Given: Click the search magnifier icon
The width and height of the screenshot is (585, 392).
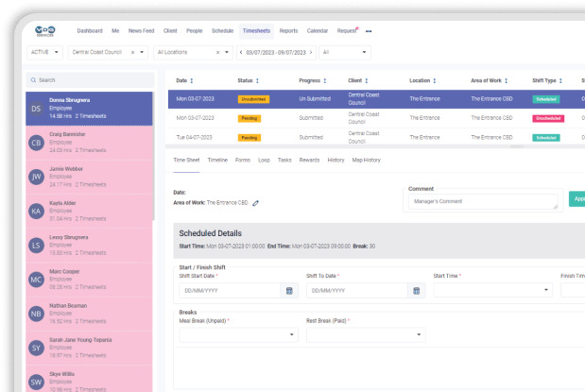Looking at the screenshot, I should [34, 80].
